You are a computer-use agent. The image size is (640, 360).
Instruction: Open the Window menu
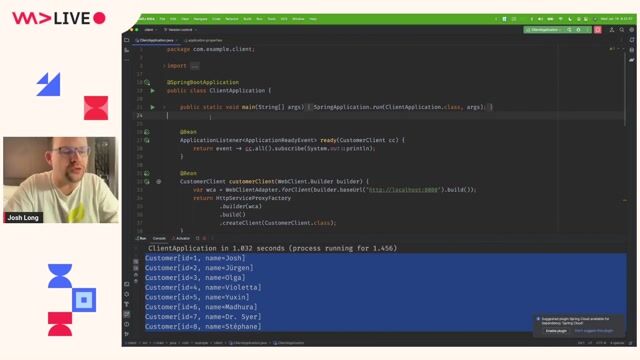tap(298, 19)
